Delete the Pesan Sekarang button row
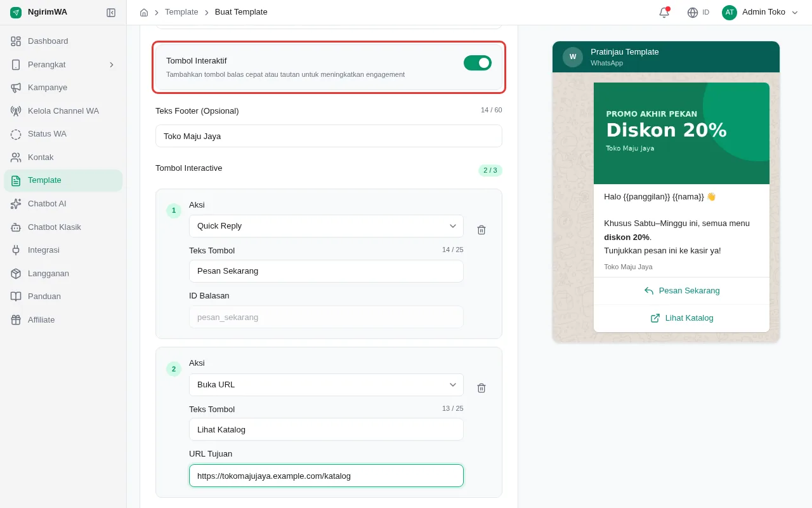The width and height of the screenshot is (812, 508). pyautogui.click(x=481, y=230)
